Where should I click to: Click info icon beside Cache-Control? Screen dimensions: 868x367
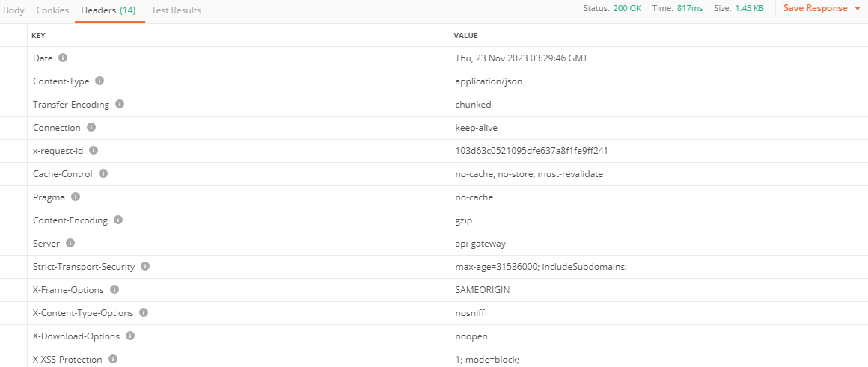click(x=103, y=173)
